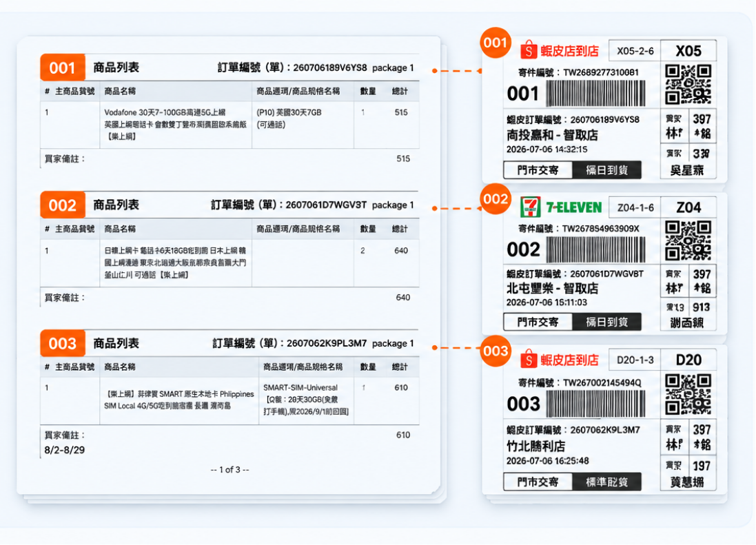Viewport: 756px width, 545px height.
Task: Select the QR code on the D20 label
Action: click(688, 395)
